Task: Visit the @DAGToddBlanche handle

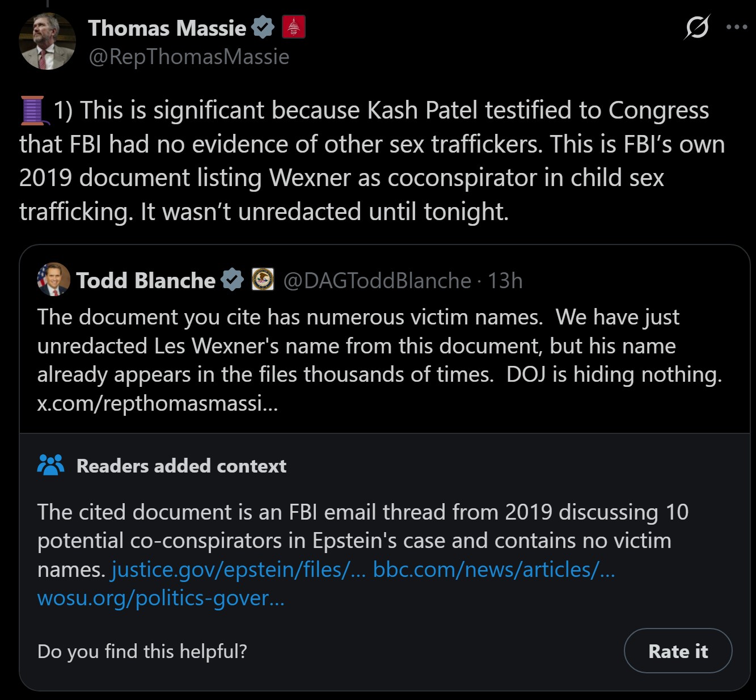Action: click(377, 280)
